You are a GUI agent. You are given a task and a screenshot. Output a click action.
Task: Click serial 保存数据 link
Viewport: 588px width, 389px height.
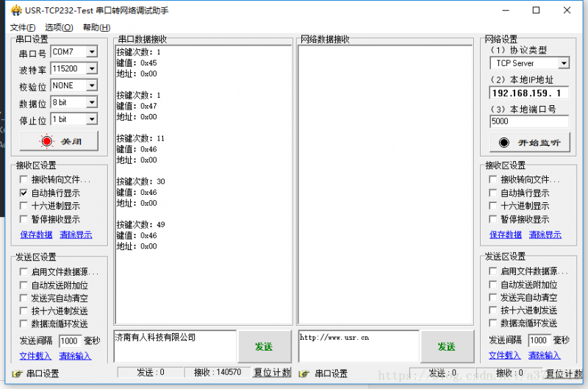click(x=36, y=235)
